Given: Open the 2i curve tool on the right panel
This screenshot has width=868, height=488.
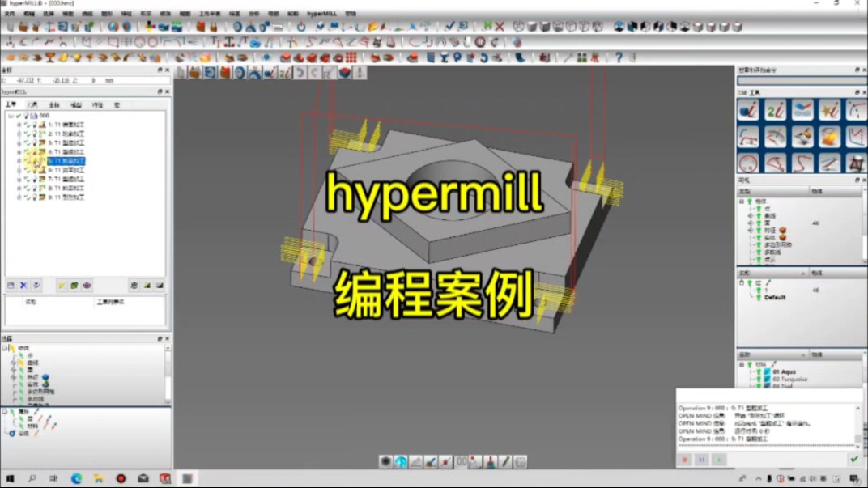Looking at the screenshot, I should click(775, 109).
